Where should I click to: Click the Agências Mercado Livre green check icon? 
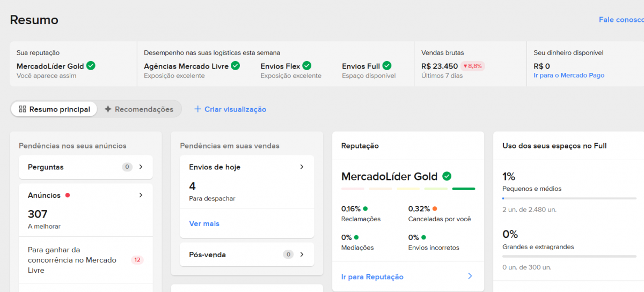click(x=235, y=66)
